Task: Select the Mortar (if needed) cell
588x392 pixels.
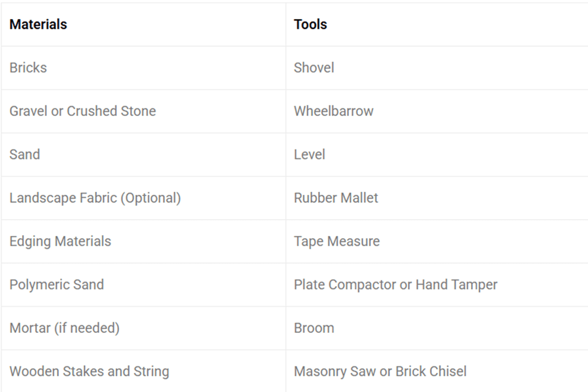Action: click(64, 328)
